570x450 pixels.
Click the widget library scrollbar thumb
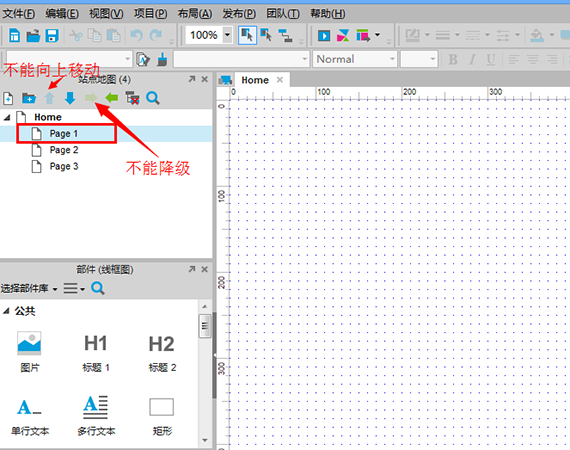pos(205,326)
